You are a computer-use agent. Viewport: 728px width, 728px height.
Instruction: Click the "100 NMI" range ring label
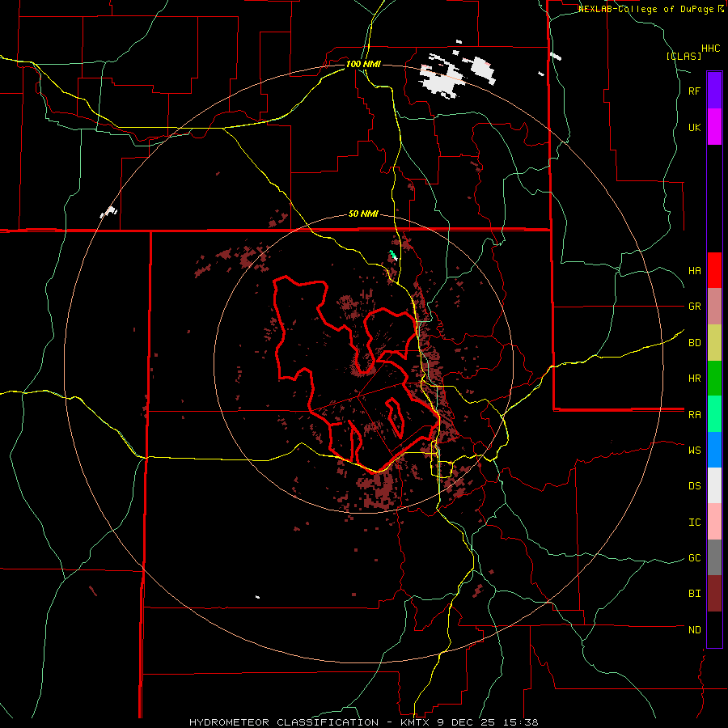click(363, 64)
